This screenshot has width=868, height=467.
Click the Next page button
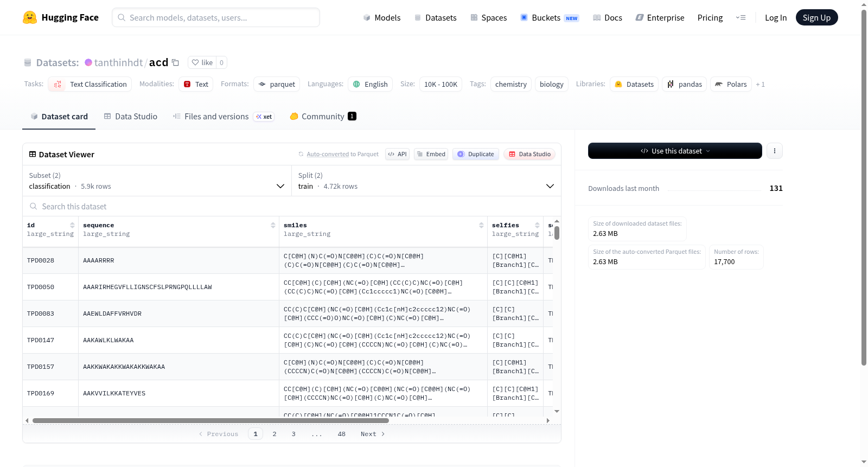373,434
